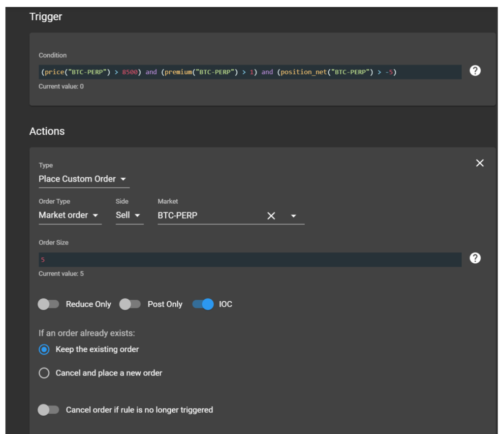Click into the Order Size input field
The width and height of the screenshot is (504, 434).
pyautogui.click(x=250, y=260)
